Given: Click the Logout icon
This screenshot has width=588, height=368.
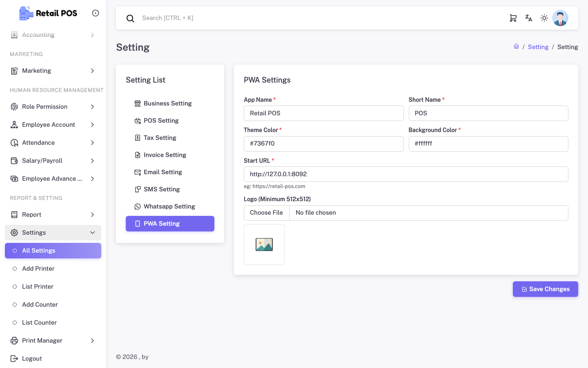Looking at the screenshot, I should (x=14, y=359).
